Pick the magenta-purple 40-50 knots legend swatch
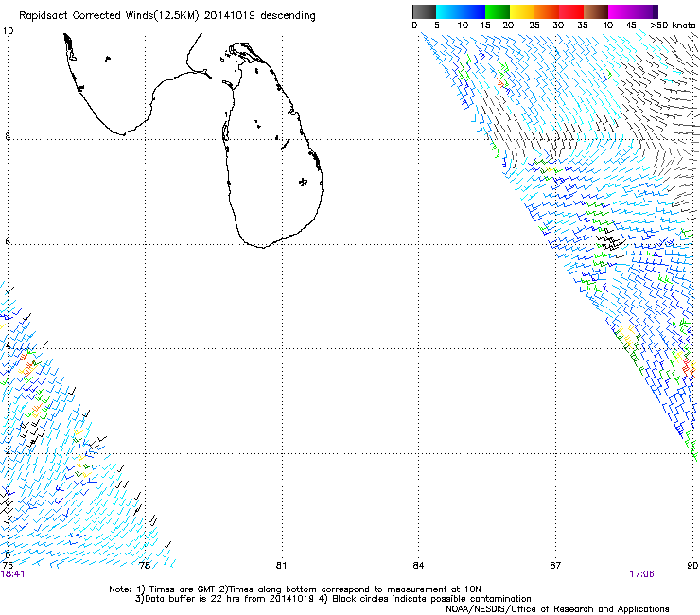Screen dimensions: 700x615 pos(633,11)
